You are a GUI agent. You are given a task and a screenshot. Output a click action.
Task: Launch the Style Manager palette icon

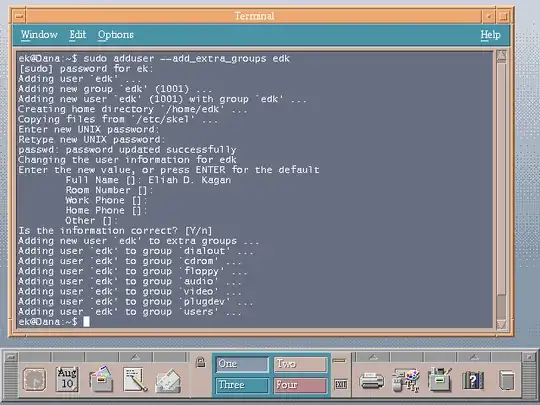[x=407, y=380]
